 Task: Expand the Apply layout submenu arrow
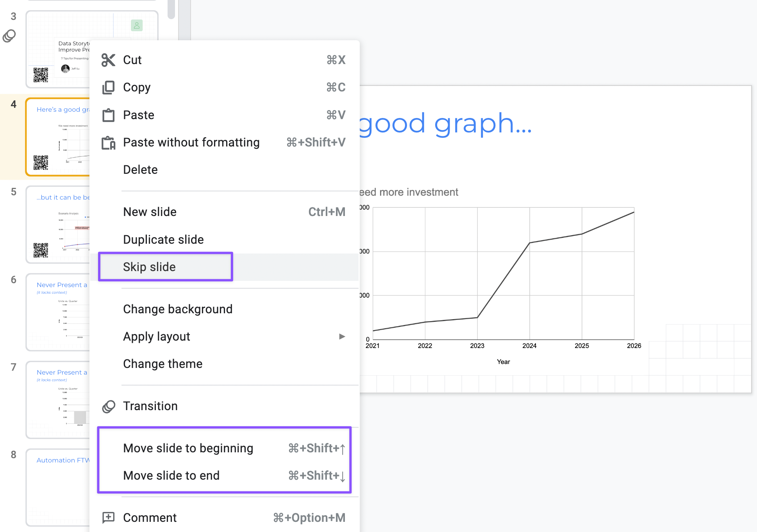click(x=342, y=336)
